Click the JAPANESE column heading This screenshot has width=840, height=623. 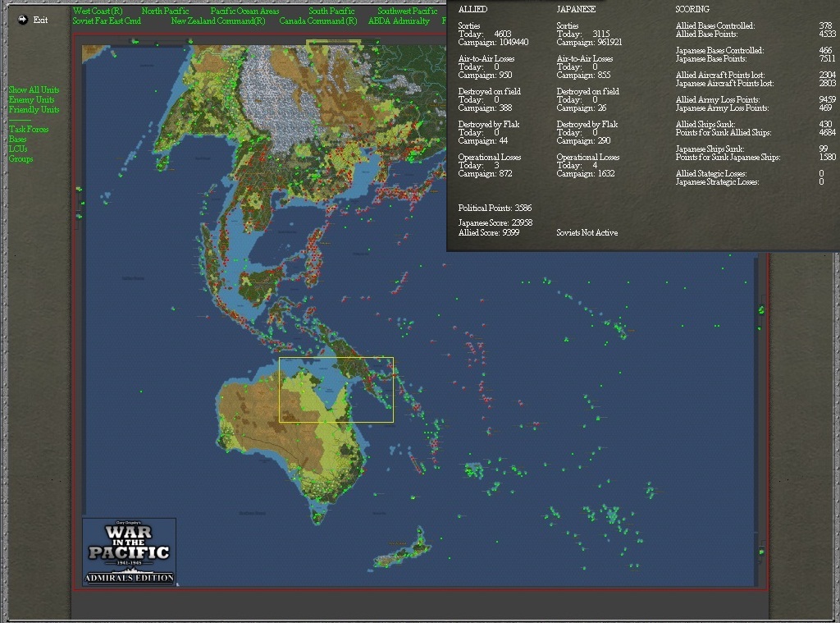[576, 9]
